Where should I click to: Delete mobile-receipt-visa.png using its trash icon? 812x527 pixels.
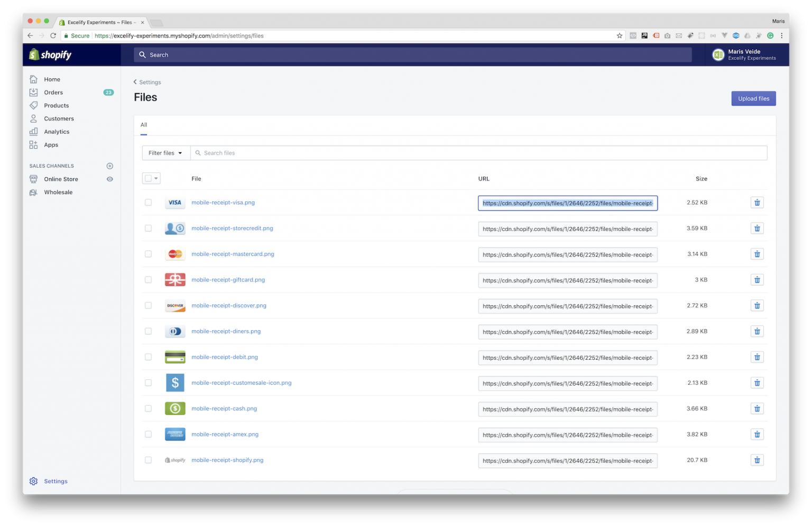[757, 202]
